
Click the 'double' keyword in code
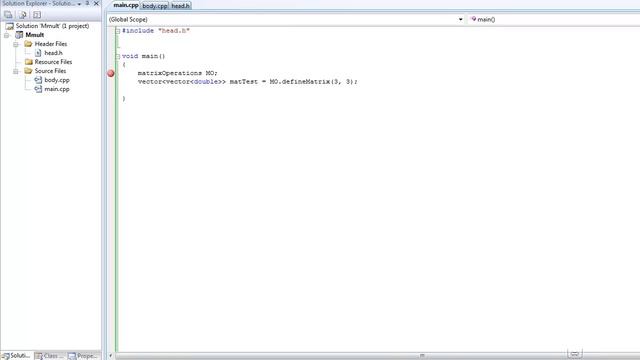click(206, 82)
